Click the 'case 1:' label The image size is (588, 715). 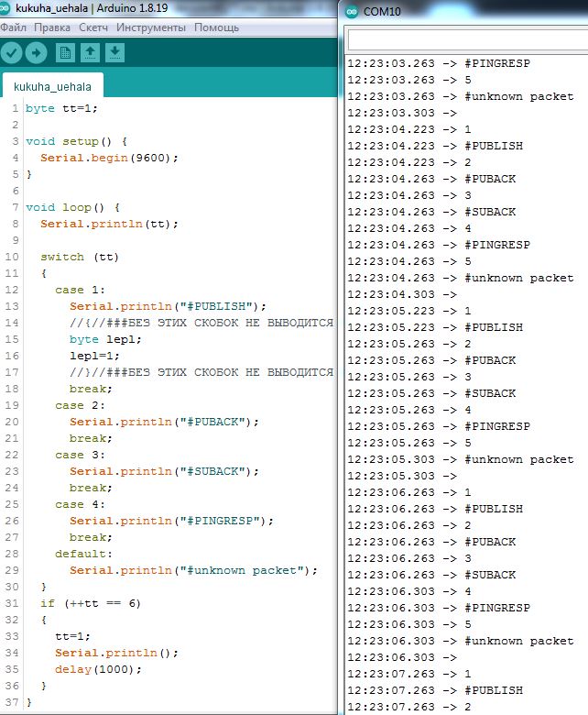tap(80, 290)
